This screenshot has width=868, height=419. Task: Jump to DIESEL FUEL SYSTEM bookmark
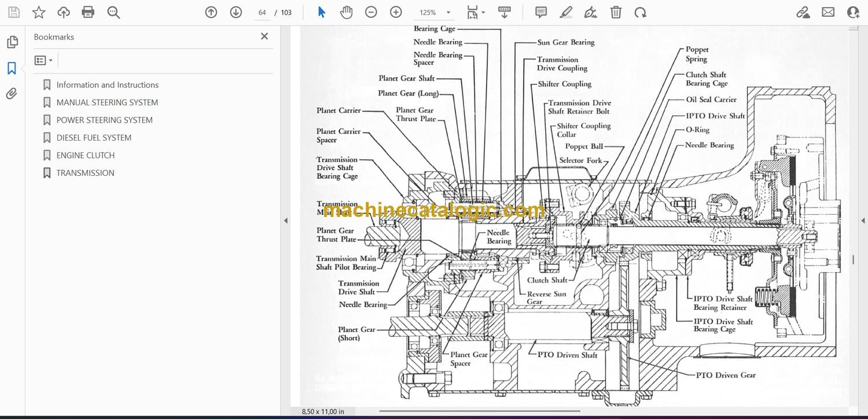pos(94,138)
